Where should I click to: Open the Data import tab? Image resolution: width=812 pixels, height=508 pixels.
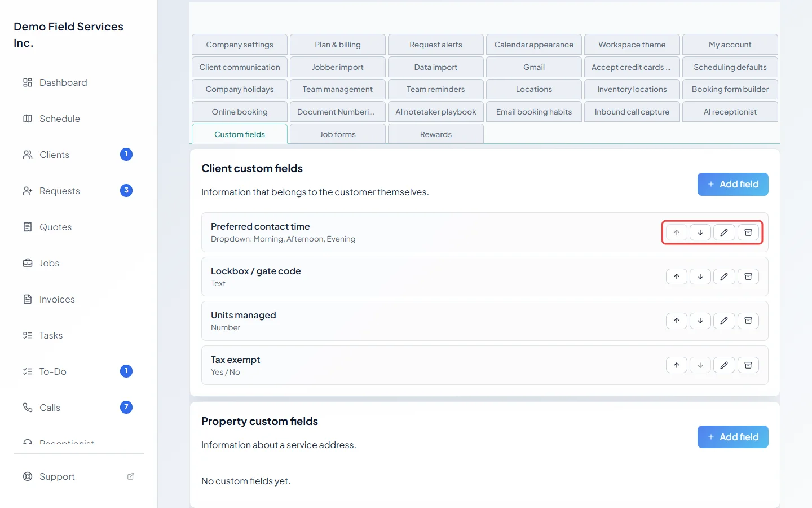[x=436, y=67]
